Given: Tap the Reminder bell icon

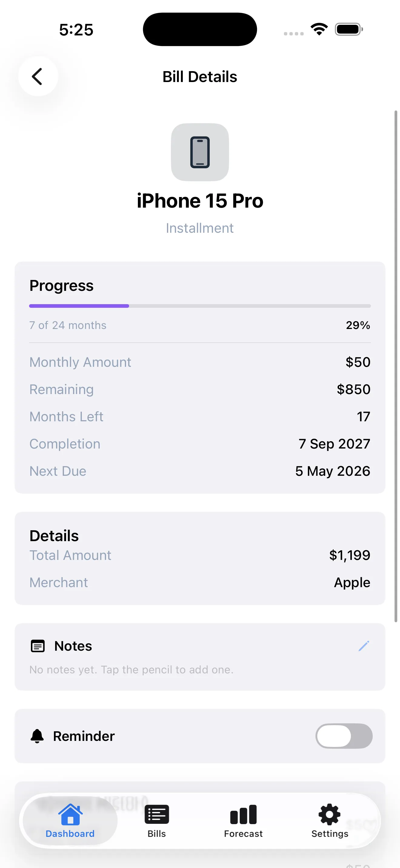Looking at the screenshot, I should pos(37,736).
